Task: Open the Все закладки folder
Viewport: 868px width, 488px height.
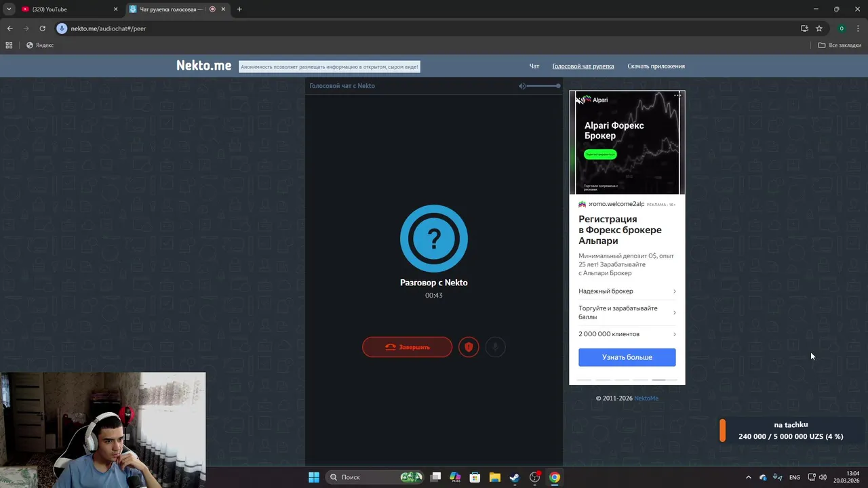Action: [840, 45]
